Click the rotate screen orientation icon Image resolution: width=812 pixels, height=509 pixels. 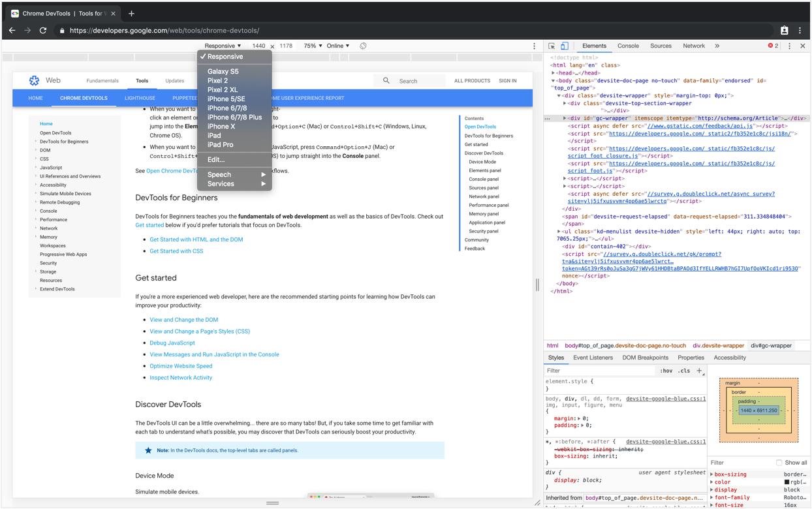point(363,46)
